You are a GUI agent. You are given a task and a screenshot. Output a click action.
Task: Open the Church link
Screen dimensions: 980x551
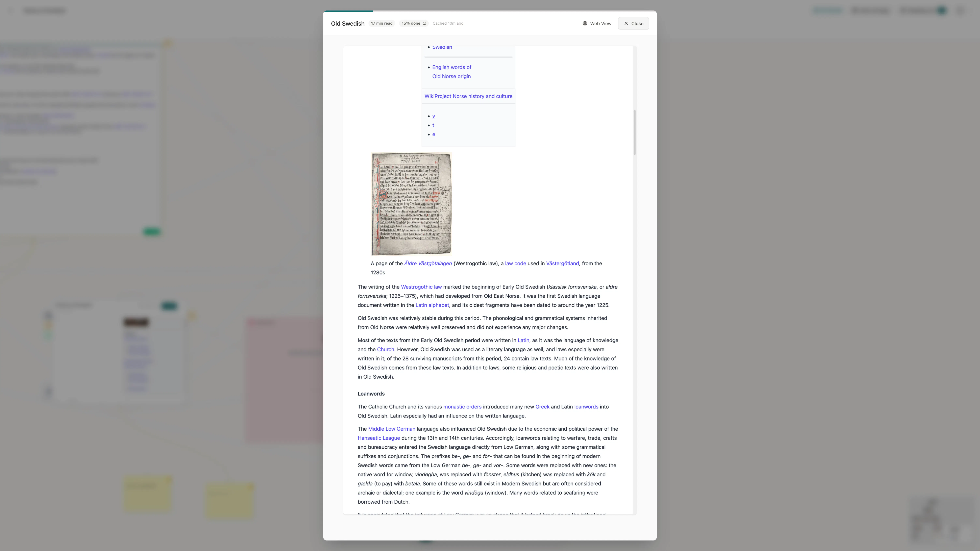tap(385, 349)
